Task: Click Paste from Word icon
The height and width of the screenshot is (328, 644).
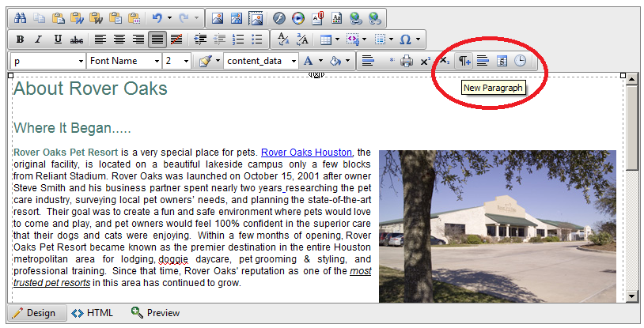Action: coord(78,17)
